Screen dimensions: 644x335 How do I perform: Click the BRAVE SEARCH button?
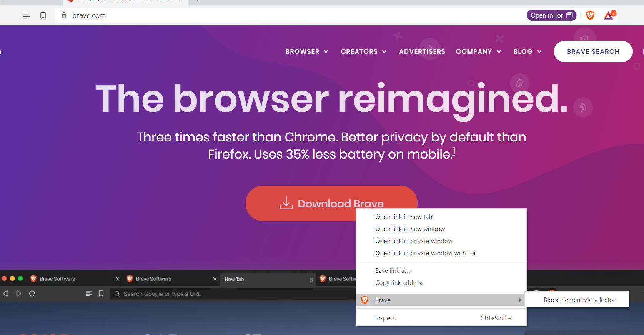pos(593,51)
